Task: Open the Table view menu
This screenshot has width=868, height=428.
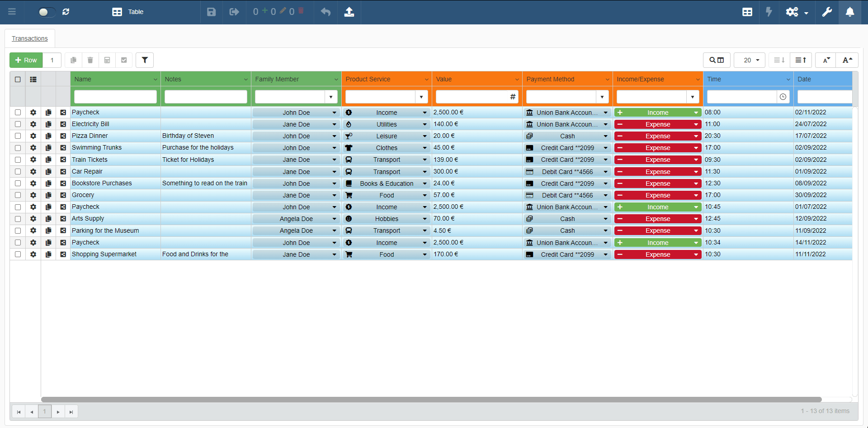Action: click(x=128, y=12)
